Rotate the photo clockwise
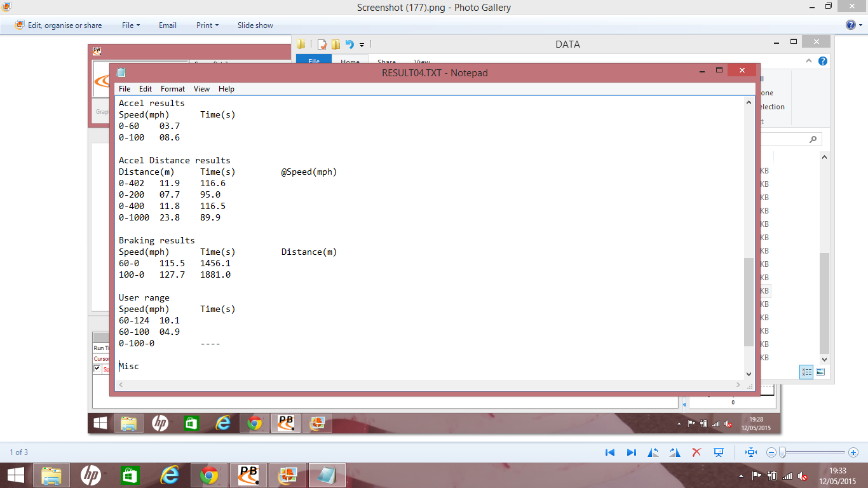This screenshot has height=488, width=868. click(674, 452)
